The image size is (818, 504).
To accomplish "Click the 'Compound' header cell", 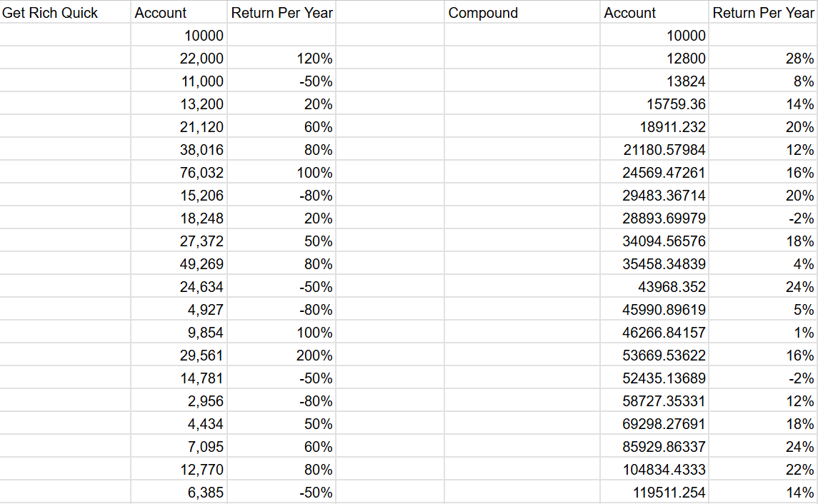I will (x=522, y=13).
